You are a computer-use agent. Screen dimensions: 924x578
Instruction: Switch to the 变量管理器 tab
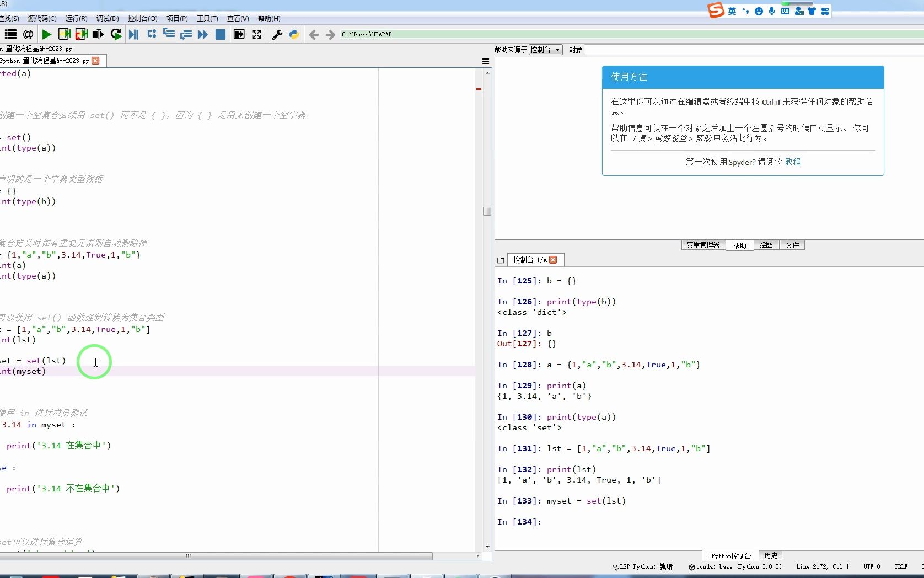click(703, 245)
